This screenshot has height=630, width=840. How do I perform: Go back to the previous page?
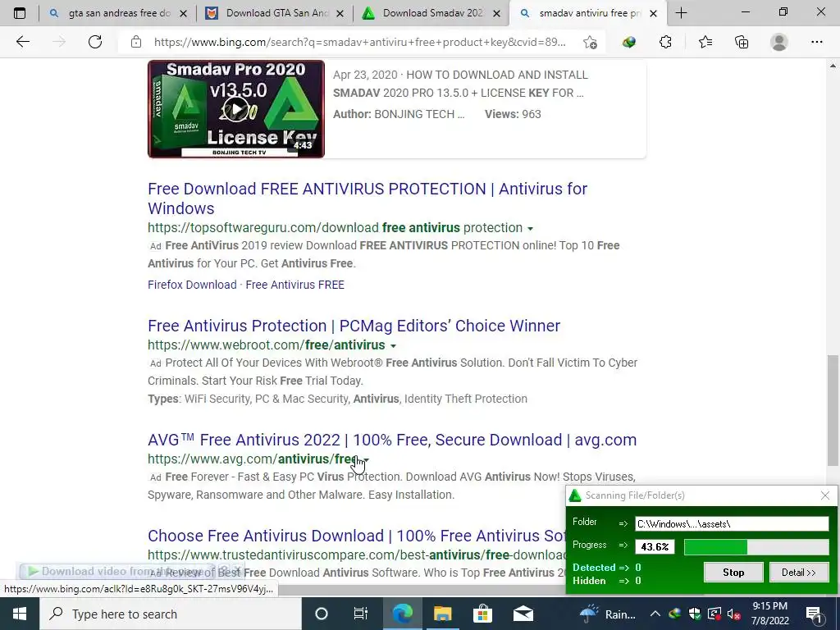click(x=22, y=42)
